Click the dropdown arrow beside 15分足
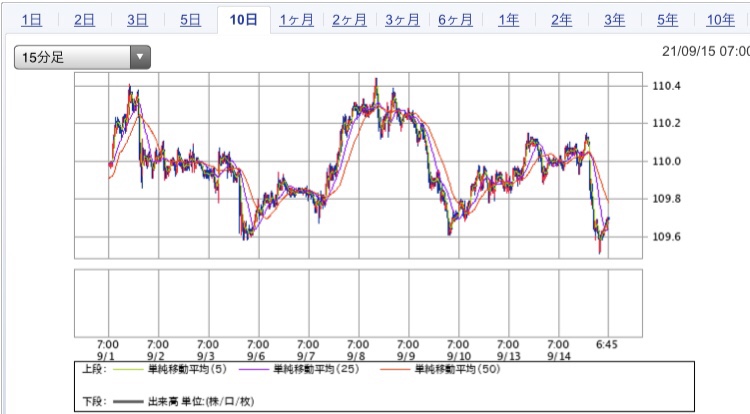 (x=140, y=57)
